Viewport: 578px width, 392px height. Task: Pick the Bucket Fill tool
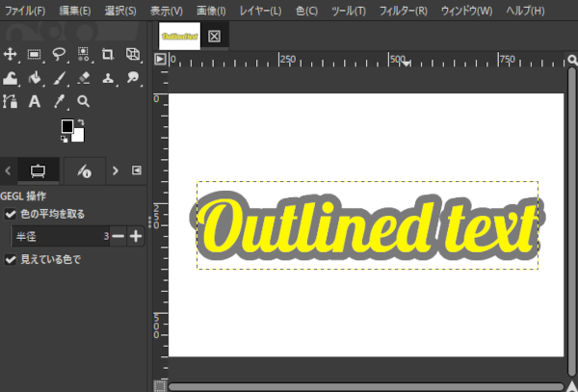[35, 78]
